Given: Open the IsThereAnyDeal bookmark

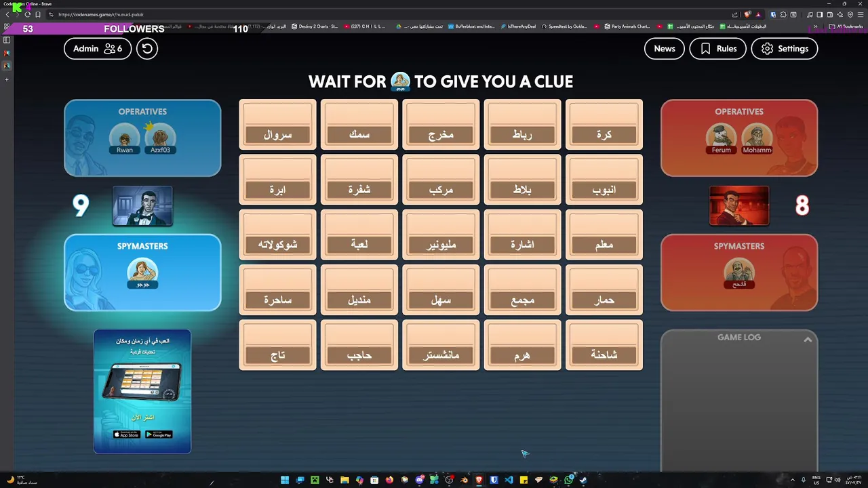Looking at the screenshot, I should [x=519, y=26].
